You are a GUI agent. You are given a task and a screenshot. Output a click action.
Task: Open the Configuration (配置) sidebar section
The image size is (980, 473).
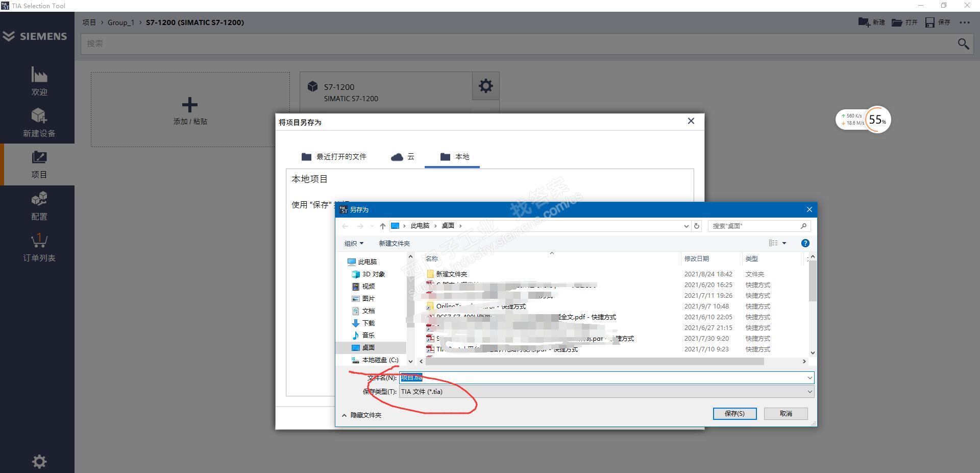point(39,206)
